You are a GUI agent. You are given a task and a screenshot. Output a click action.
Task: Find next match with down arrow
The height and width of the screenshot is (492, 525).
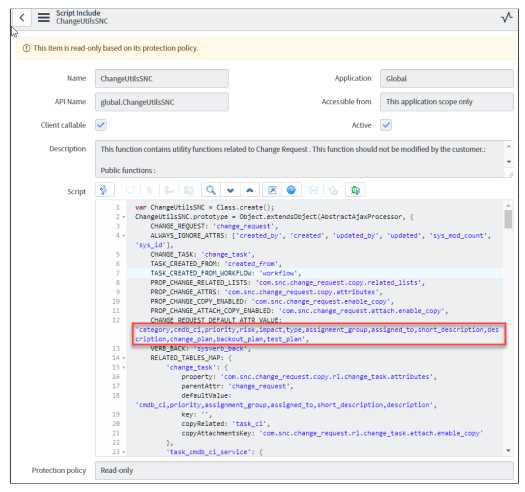(230, 191)
